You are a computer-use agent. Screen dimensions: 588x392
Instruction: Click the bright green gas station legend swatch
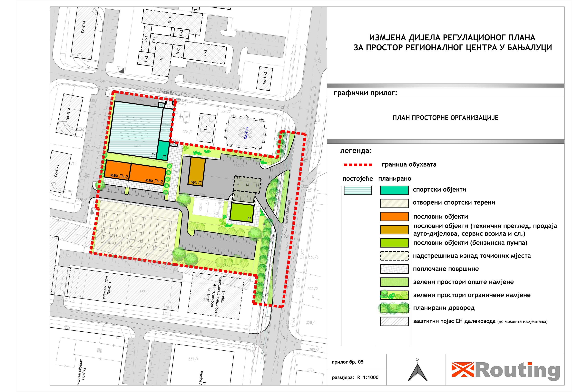click(394, 243)
